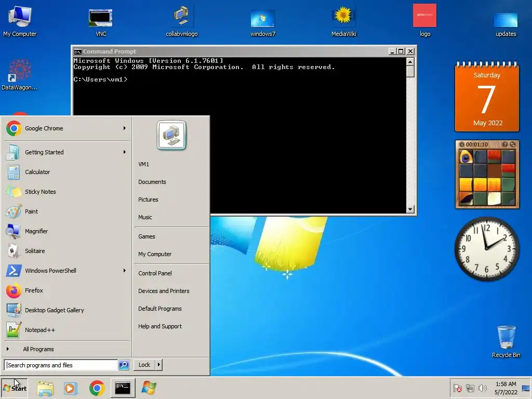Select the updates desktop icon

coord(506,24)
